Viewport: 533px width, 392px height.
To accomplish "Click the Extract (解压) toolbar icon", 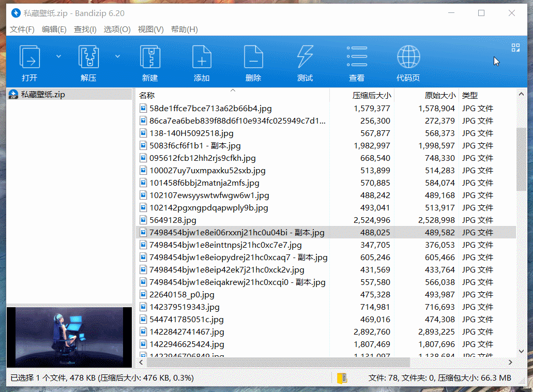I will [x=88, y=57].
